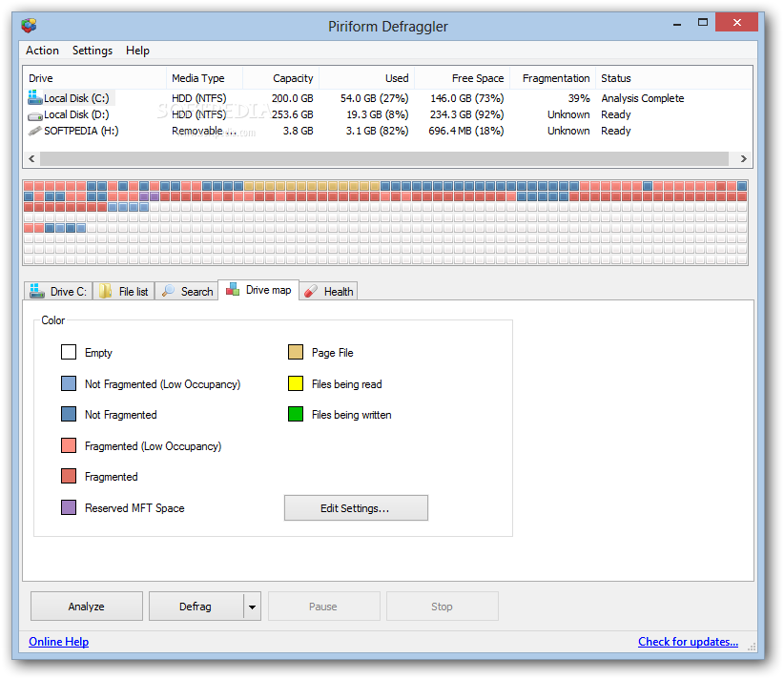Screen dimensions: 784x679
Task: Sort by Status column header
Action: click(x=673, y=78)
